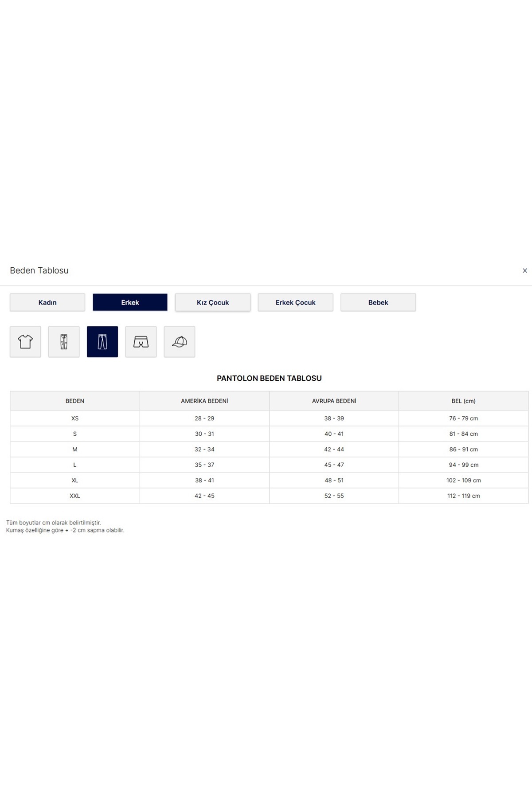Open the Erkek Çocuk size tab
This screenshot has height=798, width=532.
295,302
